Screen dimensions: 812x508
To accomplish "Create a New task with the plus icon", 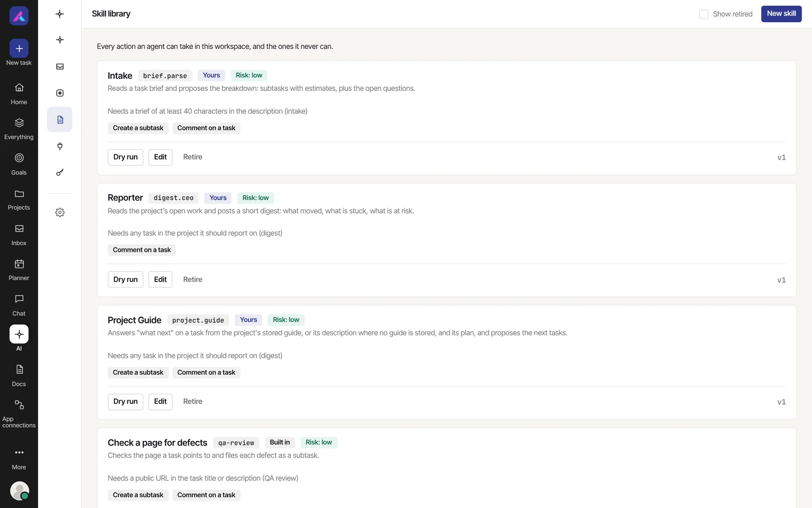I will pyautogui.click(x=19, y=49).
